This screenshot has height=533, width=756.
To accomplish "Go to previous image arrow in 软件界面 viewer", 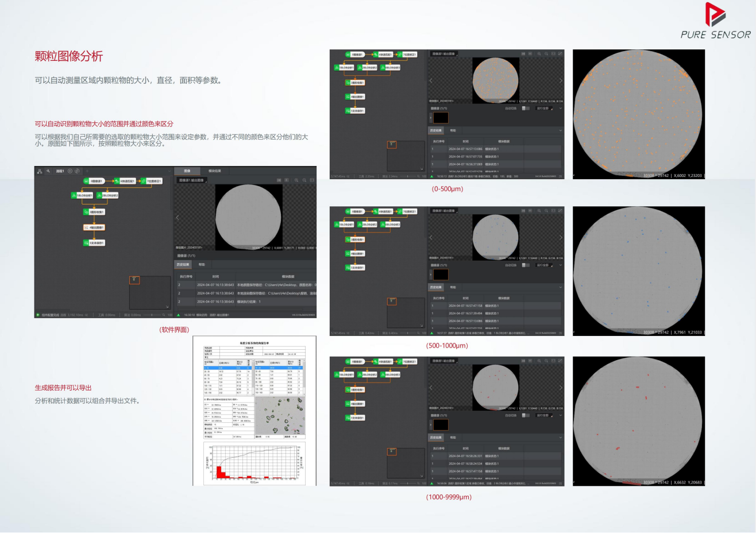I will click(178, 217).
